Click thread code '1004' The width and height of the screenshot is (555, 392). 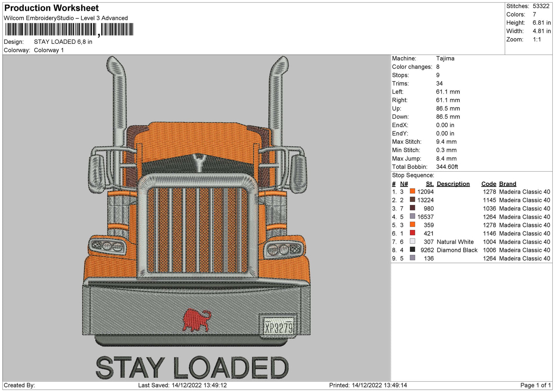[x=490, y=242]
